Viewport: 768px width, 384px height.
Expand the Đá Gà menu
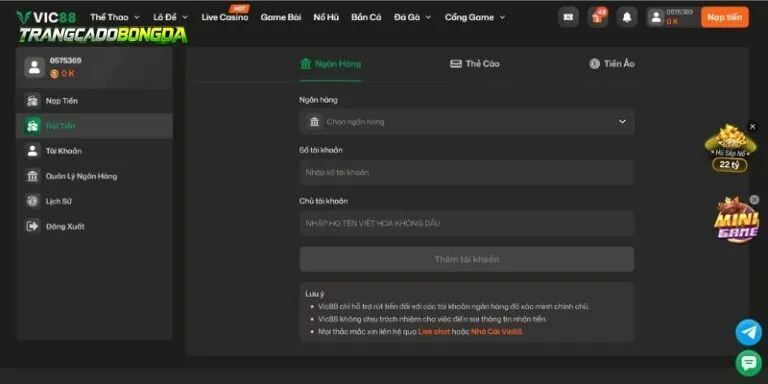(x=412, y=17)
